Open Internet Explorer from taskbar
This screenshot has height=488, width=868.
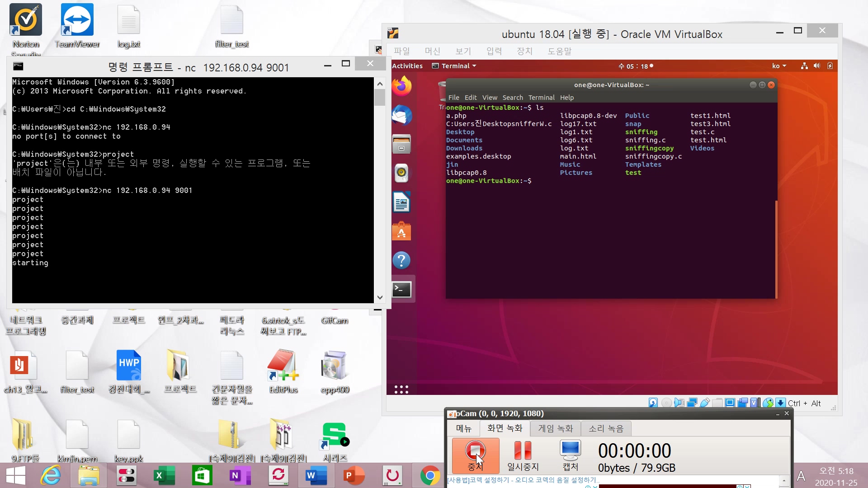[x=51, y=475]
